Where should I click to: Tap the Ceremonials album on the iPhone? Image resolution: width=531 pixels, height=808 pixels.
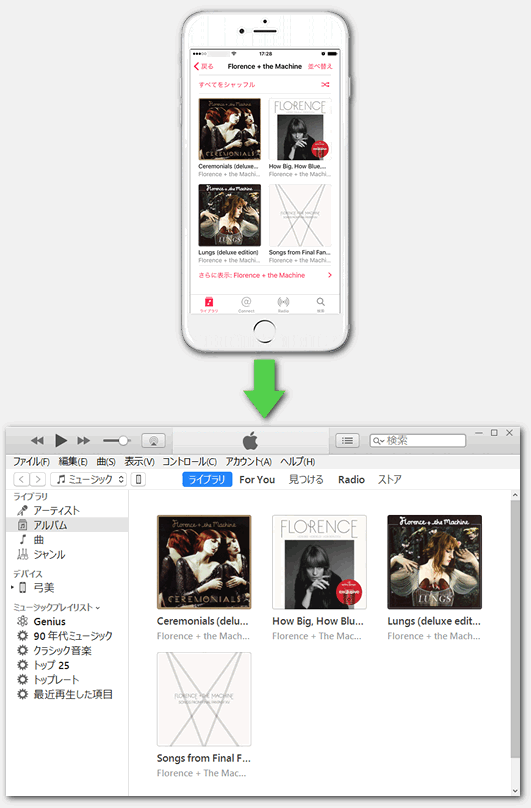[x=229, y=129]
